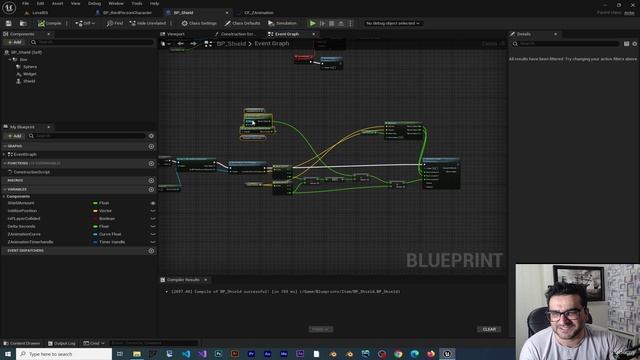Screen dimensions: 640x360
Task: Open the Edit menu
Action: (x=40, y=3)
